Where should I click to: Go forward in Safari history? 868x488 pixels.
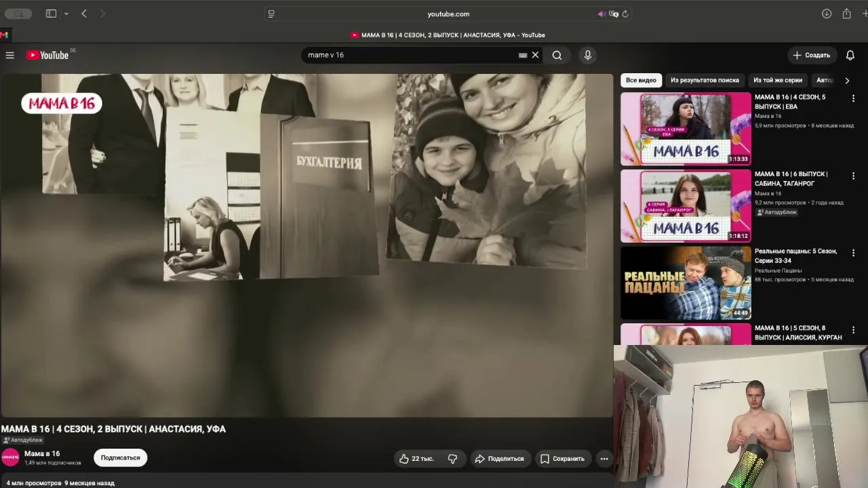(102, 14)
